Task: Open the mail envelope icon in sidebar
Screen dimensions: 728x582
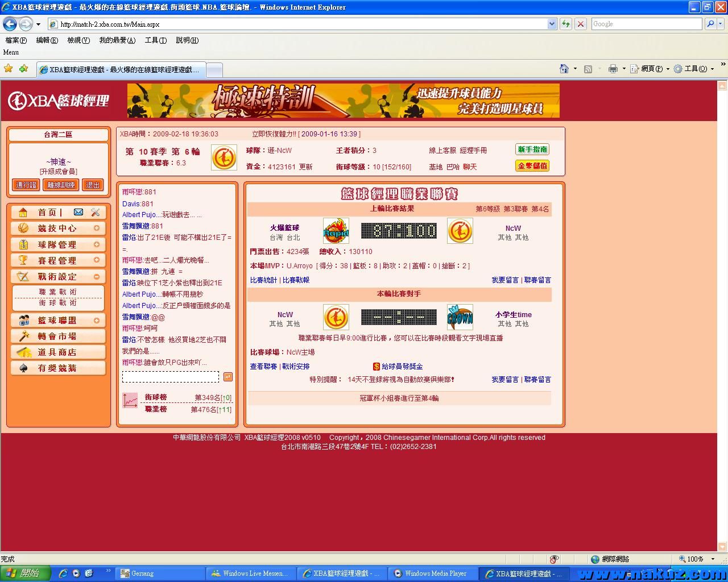Action: (x=78, y=212)
